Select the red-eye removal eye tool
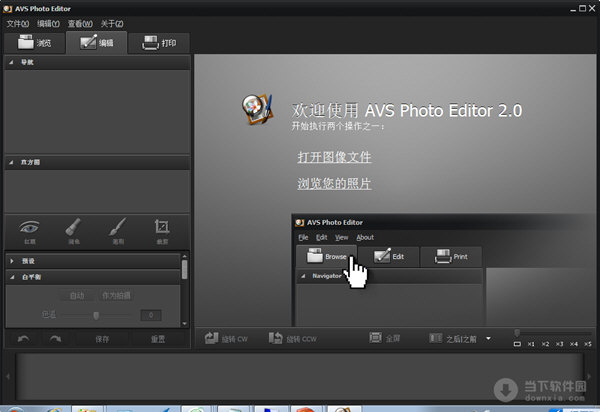600x412 pixels. pyautogui.click(x=29, y=231)
